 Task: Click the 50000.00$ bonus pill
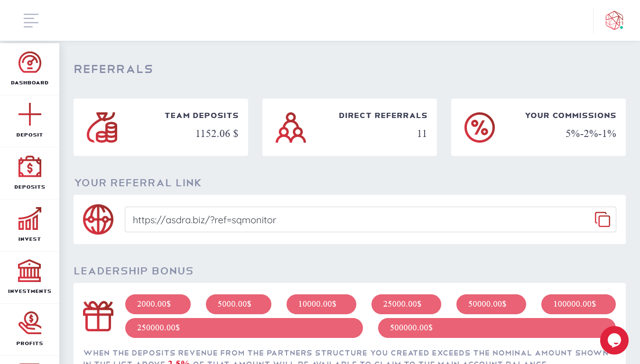[x=491, y=304]
